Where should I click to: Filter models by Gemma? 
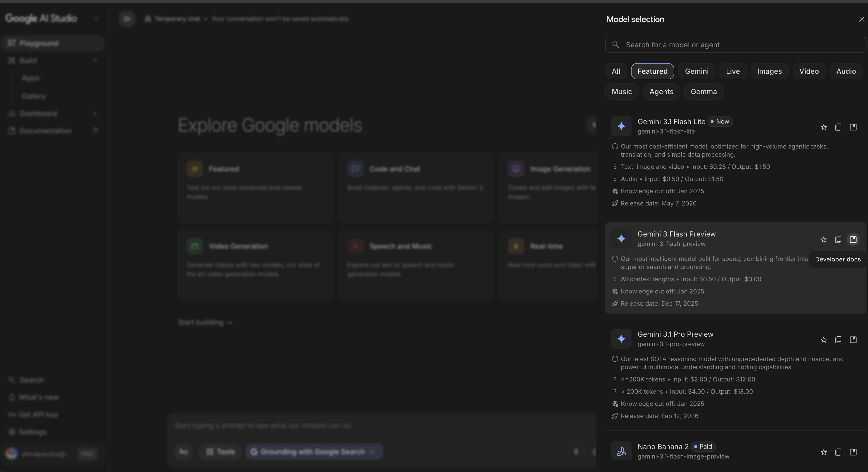704,91
